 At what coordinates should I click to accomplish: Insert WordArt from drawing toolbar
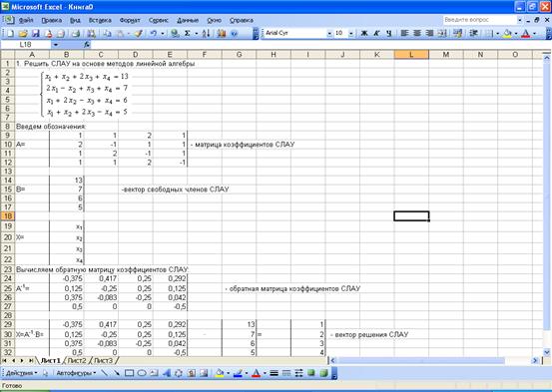click(x=166, y=373)
